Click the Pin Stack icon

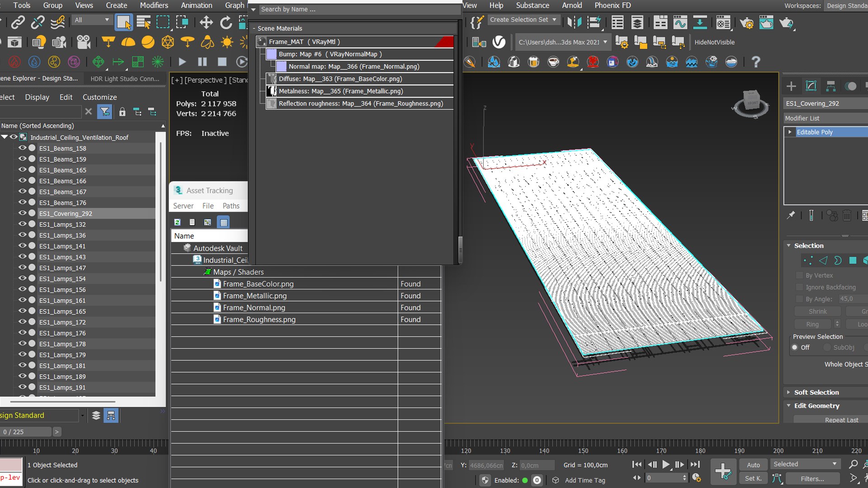click(791, 216)
